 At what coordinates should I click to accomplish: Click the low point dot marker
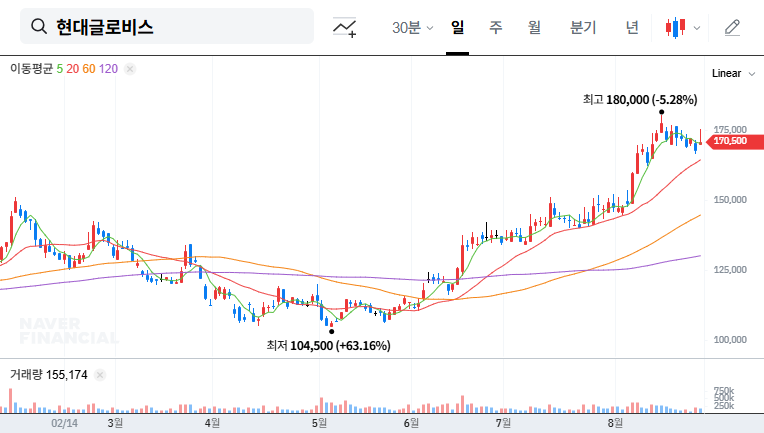coord(332,332)
